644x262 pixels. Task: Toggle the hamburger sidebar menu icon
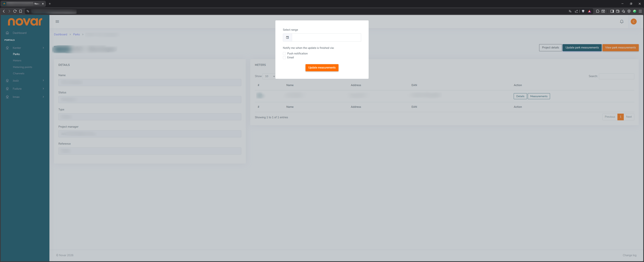[x=57, y=22]
